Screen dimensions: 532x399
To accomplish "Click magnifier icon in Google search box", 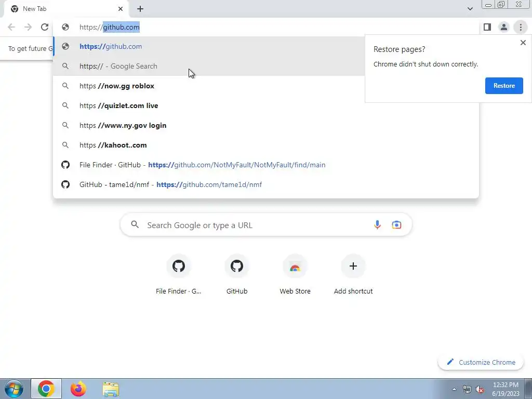I will [x=135, y=224].
